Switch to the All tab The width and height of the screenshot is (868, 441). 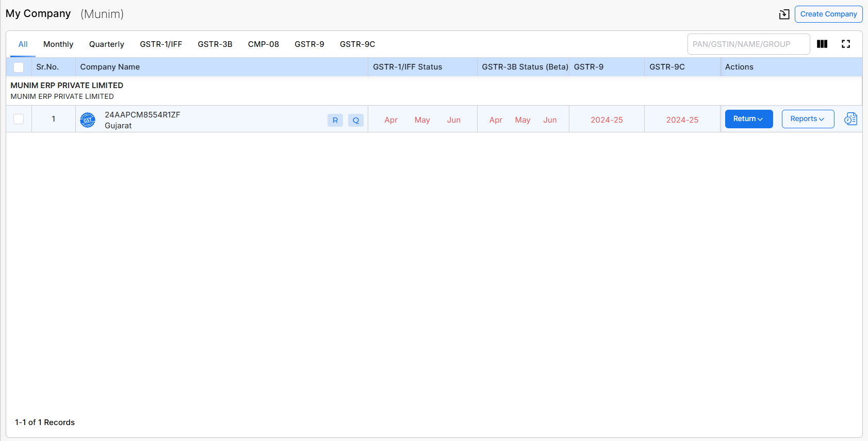tap(23, 44)
